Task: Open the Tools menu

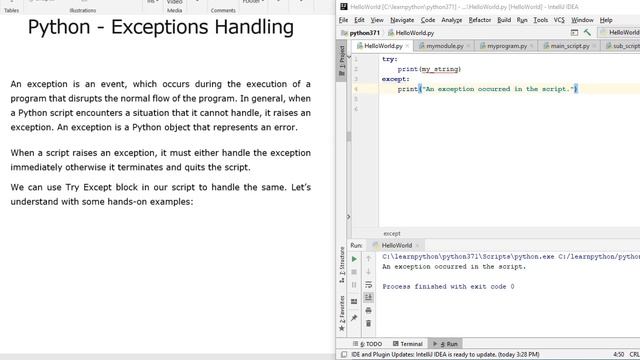Action: pyautogui.click(x=540, y=20)
